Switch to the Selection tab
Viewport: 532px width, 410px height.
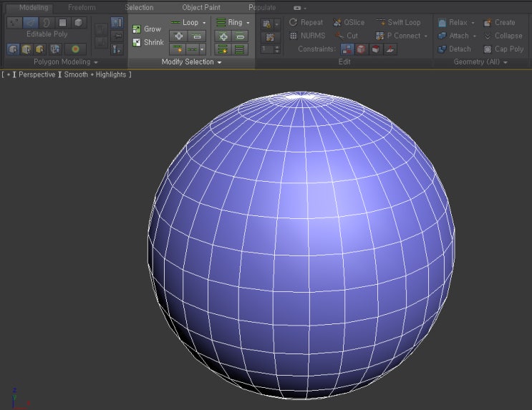click(139, 7)
